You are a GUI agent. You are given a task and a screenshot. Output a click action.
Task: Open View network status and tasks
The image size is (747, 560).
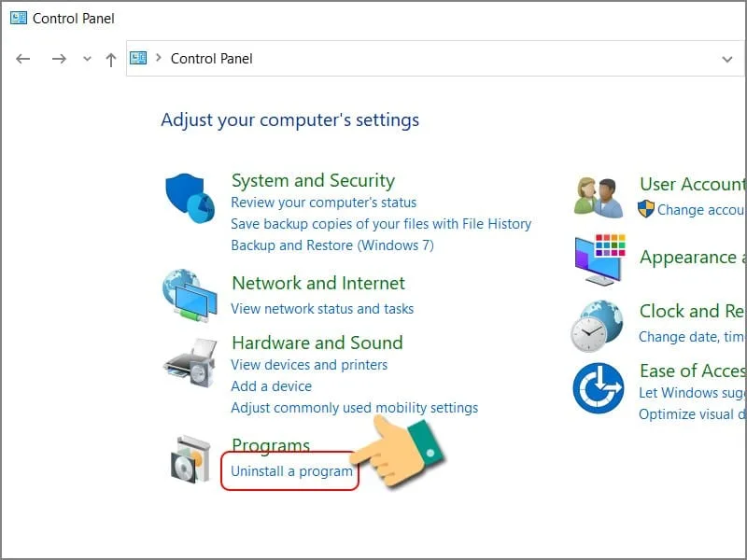click(321, 309)
